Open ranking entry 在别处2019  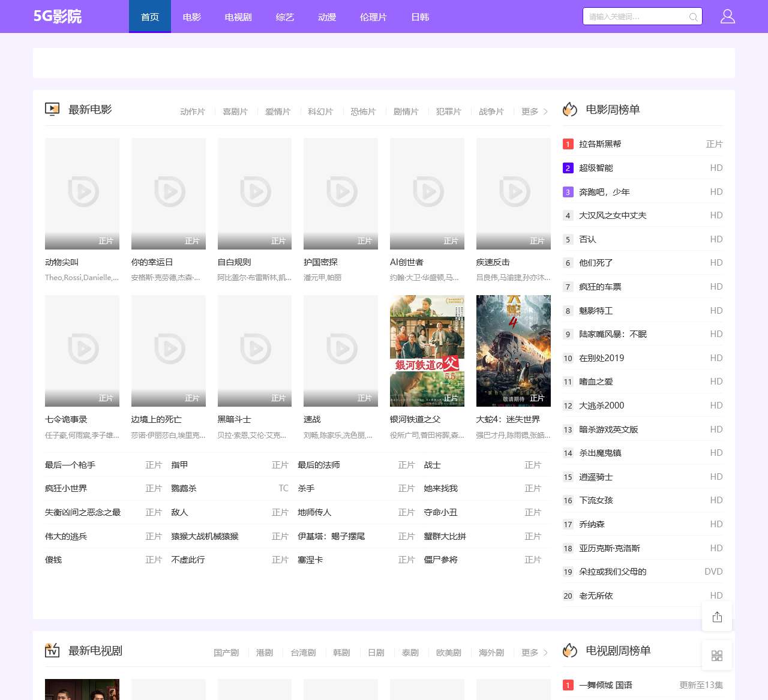point(601,358)
